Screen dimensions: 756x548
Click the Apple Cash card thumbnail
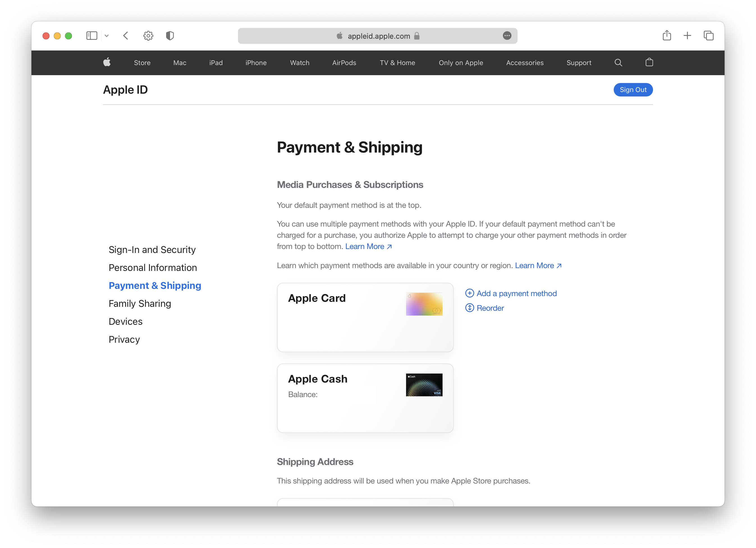tap(424, 385)
